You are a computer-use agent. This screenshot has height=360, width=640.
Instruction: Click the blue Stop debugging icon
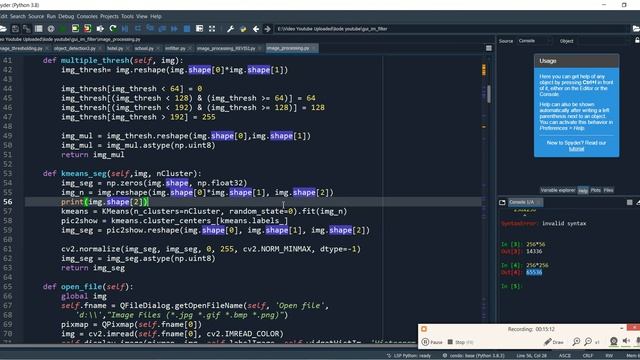click(x=187, y=29)
